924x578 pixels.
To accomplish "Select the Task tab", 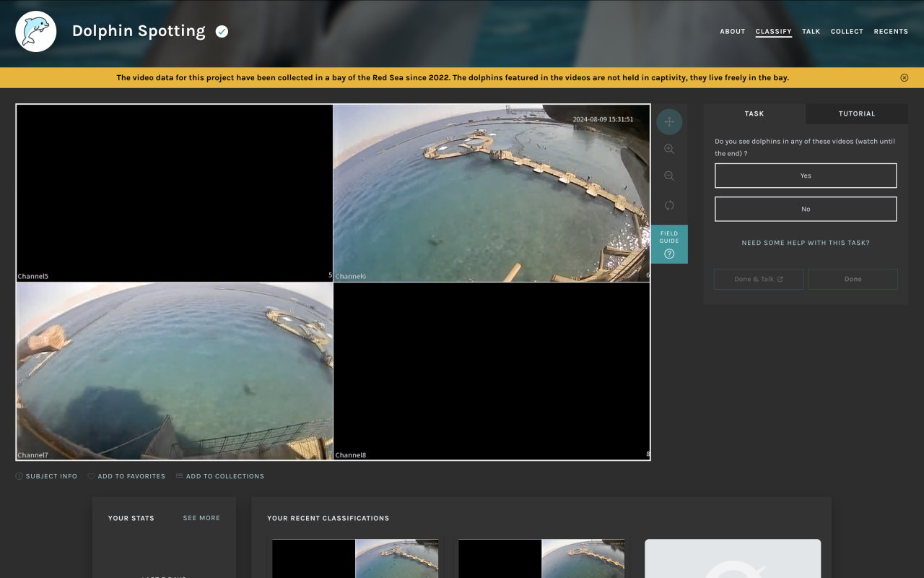I will click(754, 113).
